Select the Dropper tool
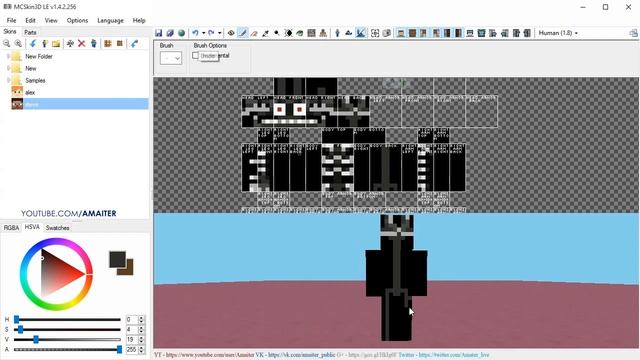Screen dimensions: 640x360 tap(265, 33)
